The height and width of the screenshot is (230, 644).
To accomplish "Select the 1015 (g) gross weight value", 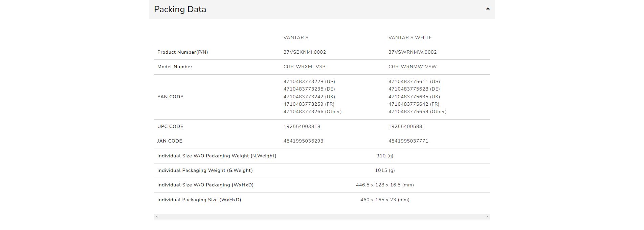I will [385, 171].
